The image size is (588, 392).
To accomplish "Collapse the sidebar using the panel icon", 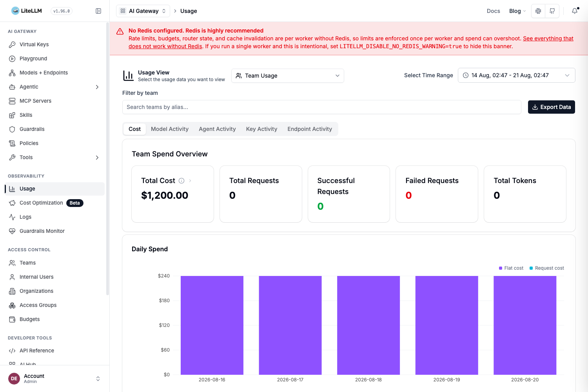I will (x=98, y=11).
